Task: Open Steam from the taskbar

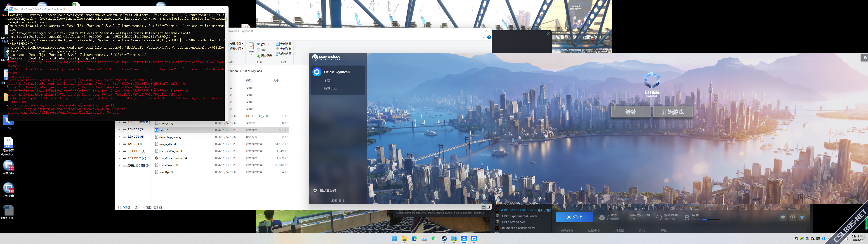Action: point(444,239)
